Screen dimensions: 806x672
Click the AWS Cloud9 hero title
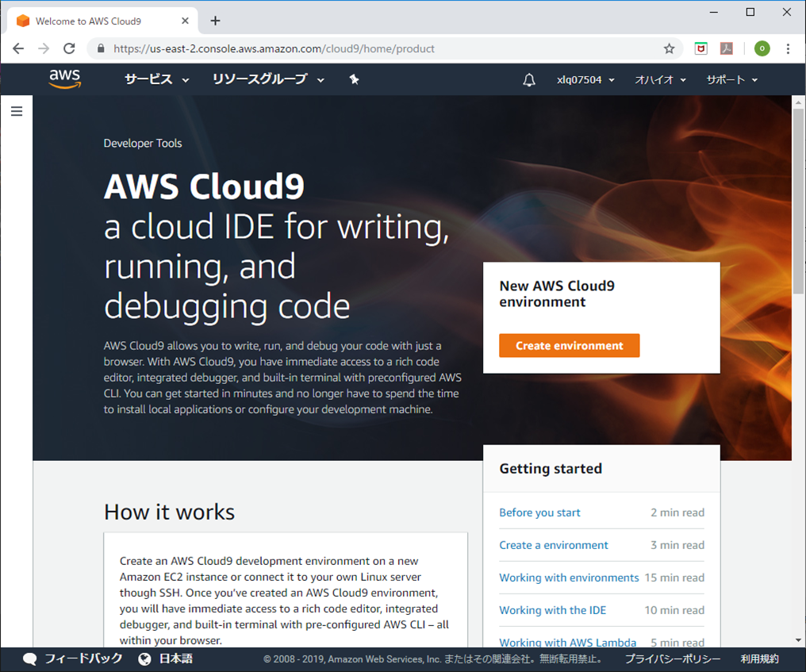pos(204,186)
